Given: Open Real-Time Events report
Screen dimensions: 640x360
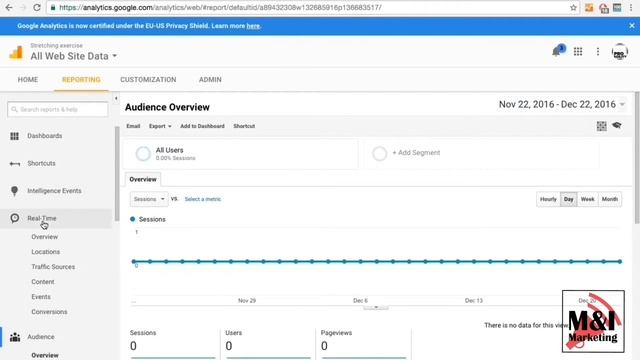Looking at the screenshot, I should point(41,297).
